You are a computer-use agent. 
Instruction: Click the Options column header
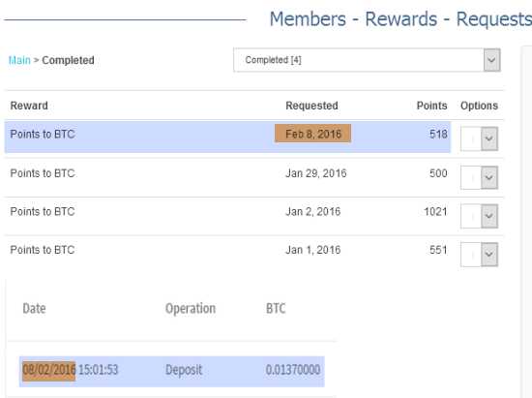pyautogui.click(x=479, y=106)
